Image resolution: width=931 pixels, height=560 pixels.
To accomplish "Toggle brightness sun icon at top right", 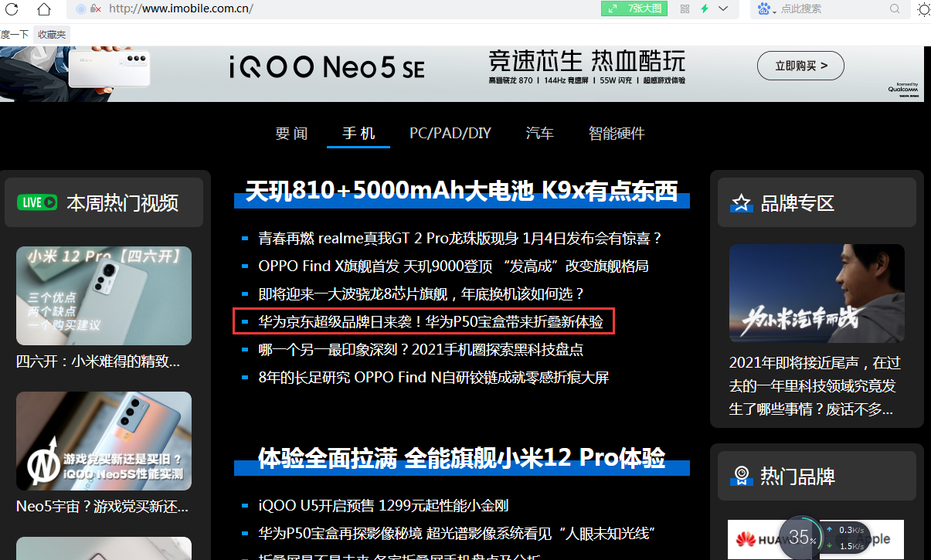I will pyautogui.click(x=923, y=9).
